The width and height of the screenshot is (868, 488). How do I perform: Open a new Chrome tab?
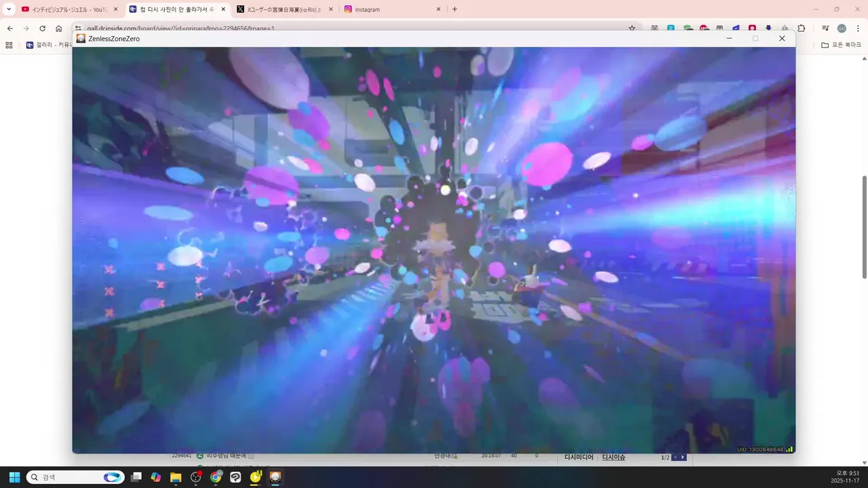pyautogui.click(x=454, y=9)
